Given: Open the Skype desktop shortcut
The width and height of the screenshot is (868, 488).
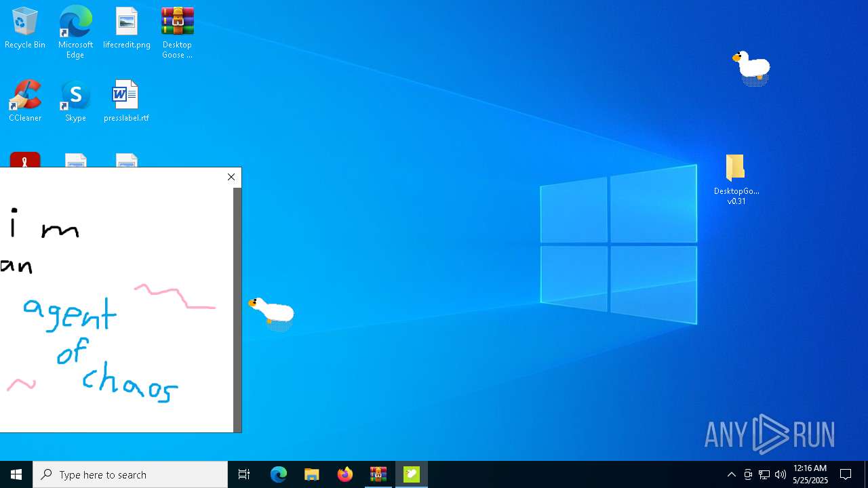Looking at the screenshot, I should pyautogui.click(x=75, y=101).
